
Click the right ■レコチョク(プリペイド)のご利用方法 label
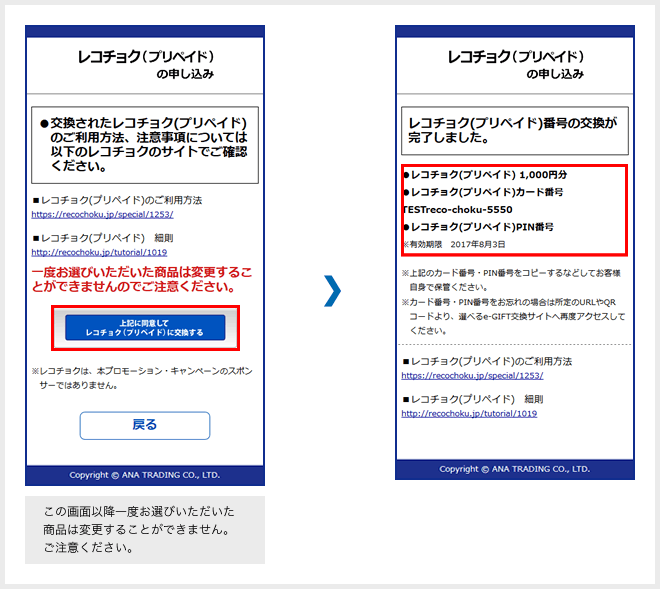point(487,361)
